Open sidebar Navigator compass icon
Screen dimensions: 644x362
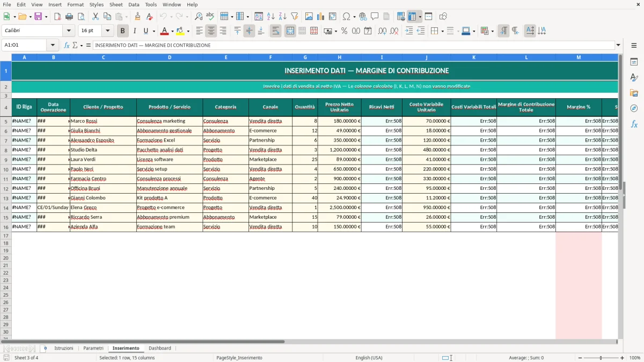(634, 108)
